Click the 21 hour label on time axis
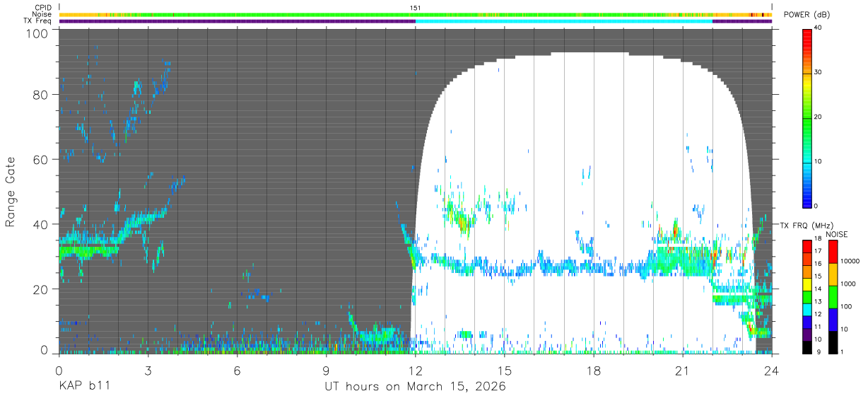The width and height of the screenshot is (868, 401). 683,371
